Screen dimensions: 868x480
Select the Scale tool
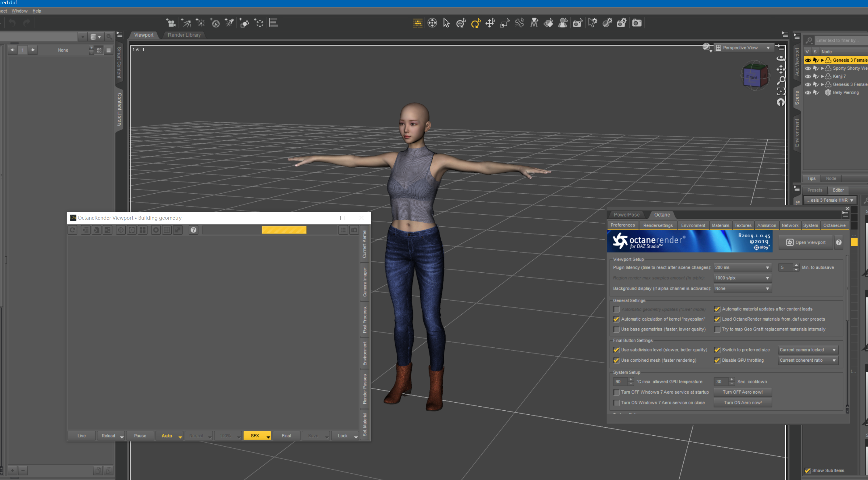(x=504, y=23)
